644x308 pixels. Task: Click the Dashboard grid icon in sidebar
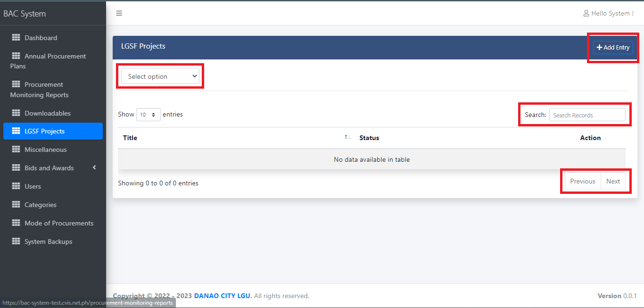[16, 37]
